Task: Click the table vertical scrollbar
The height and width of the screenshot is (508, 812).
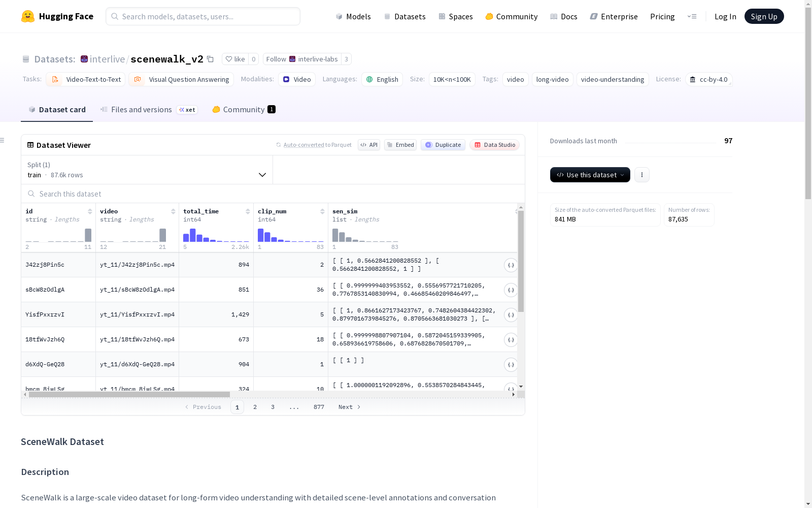Action: (521, 262)
